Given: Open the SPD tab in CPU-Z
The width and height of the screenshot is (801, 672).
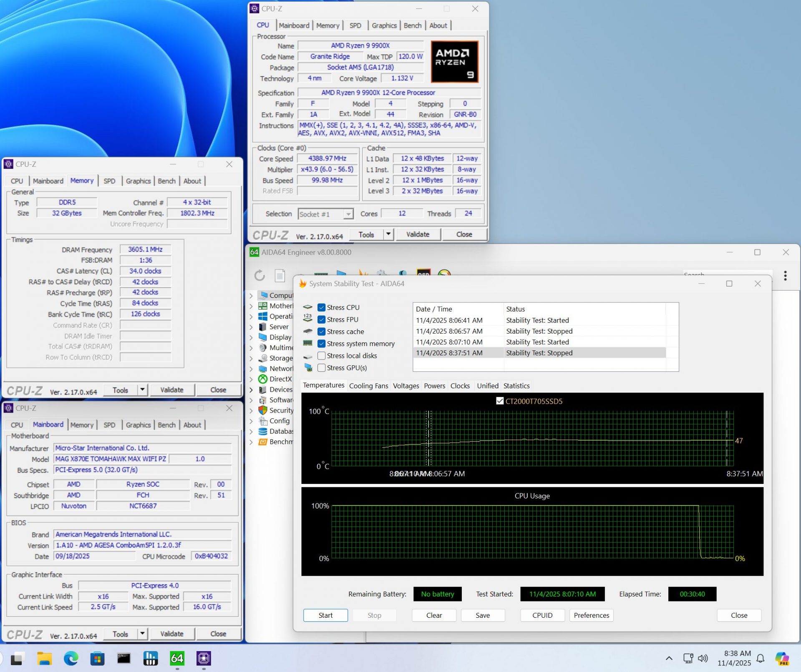Looking at the screenshot, I should (x=355, y=25).
